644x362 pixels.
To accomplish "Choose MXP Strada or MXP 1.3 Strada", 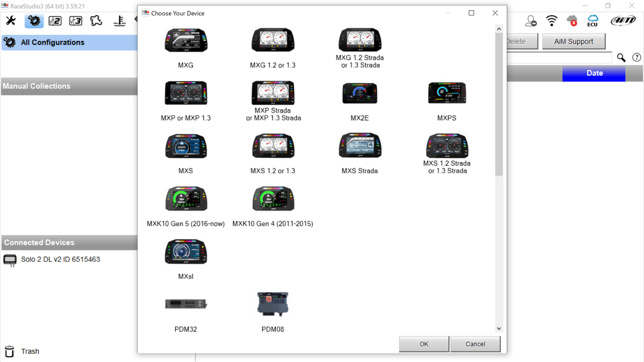I will pos(273,93).
